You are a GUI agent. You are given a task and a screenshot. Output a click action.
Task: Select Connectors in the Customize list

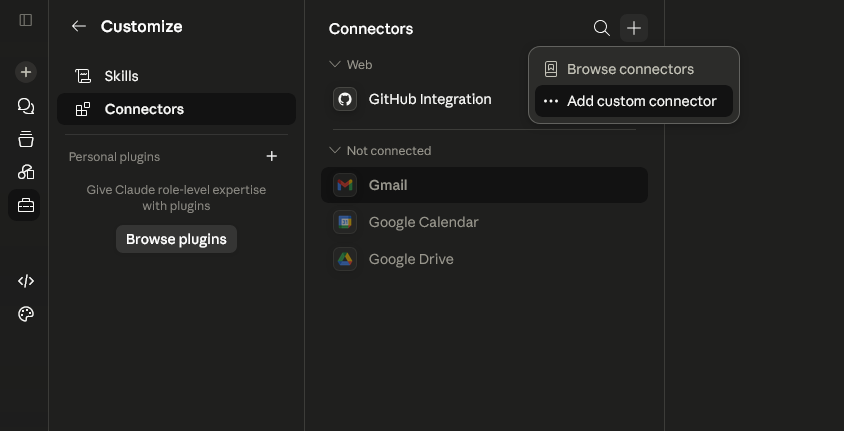click(x=177, y=109)
